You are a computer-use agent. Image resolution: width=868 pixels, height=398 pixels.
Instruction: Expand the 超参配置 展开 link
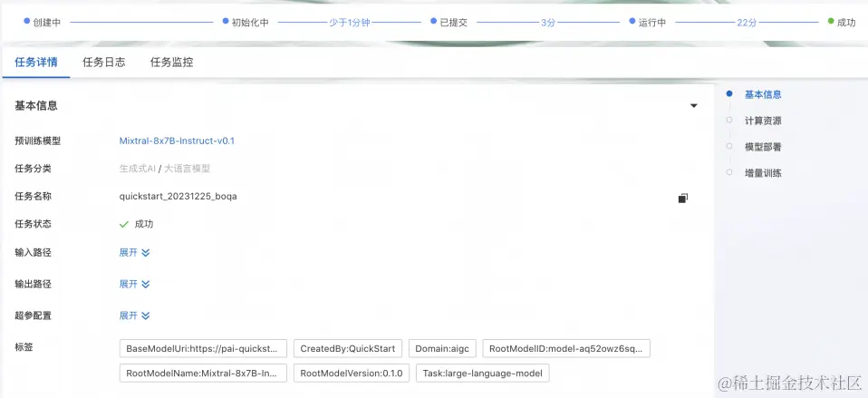(134, 315)
